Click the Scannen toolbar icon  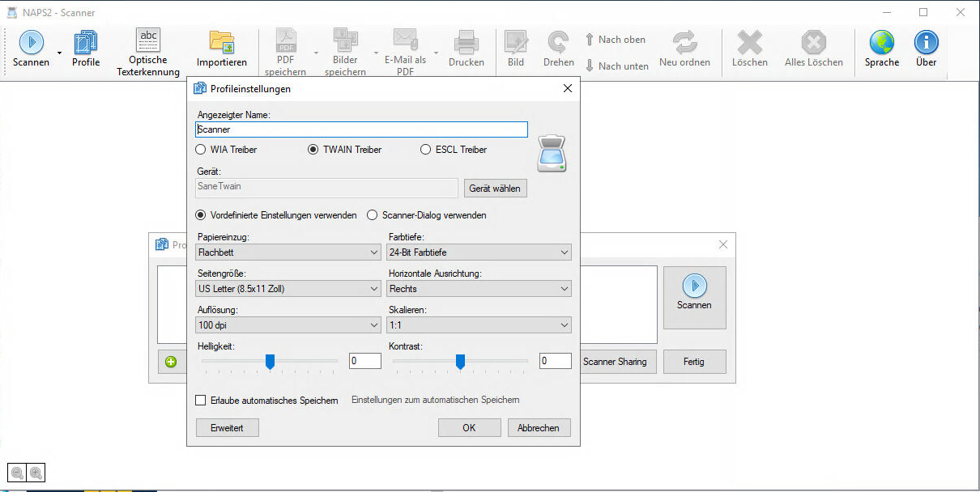31,43
